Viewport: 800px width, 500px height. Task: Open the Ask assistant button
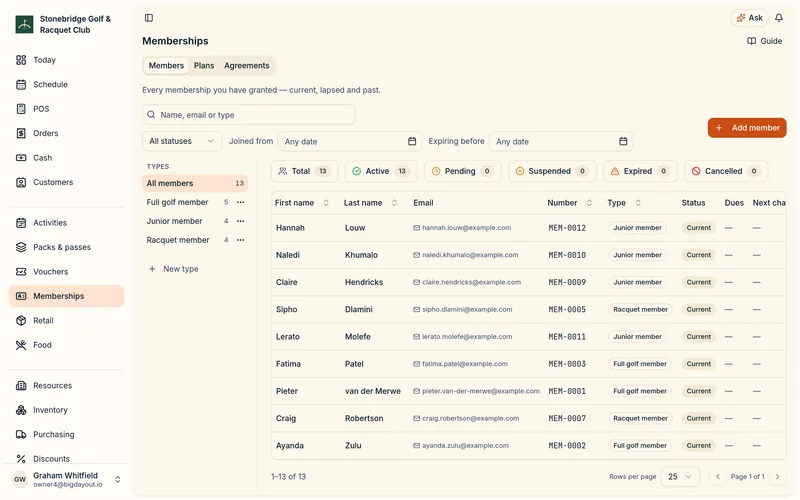point(749,18)
